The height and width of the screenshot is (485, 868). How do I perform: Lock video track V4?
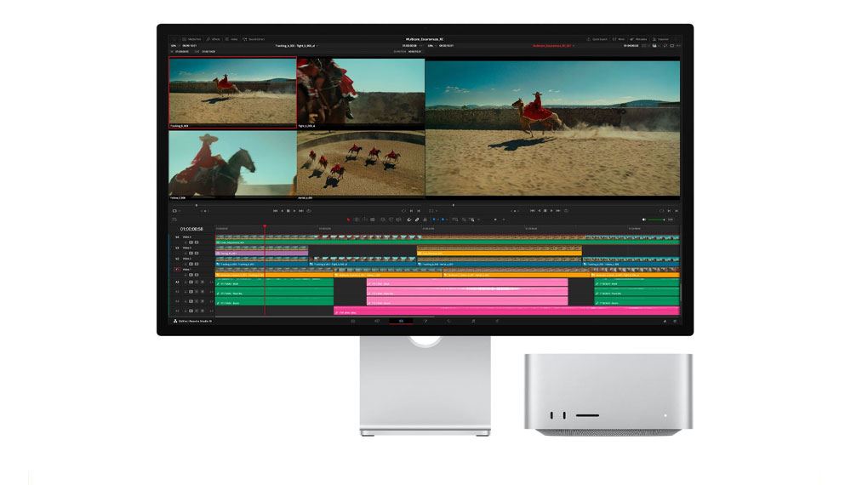(x=186, y=242)
